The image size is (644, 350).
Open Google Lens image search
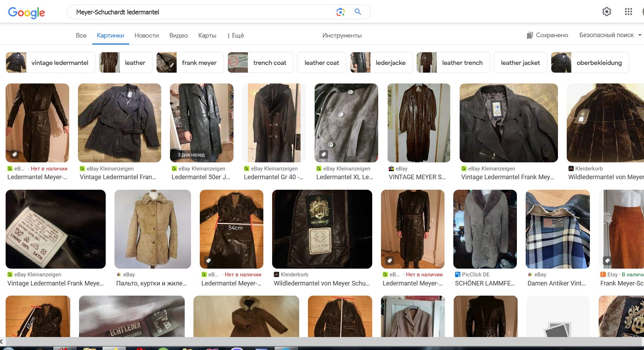pos(340,12)
